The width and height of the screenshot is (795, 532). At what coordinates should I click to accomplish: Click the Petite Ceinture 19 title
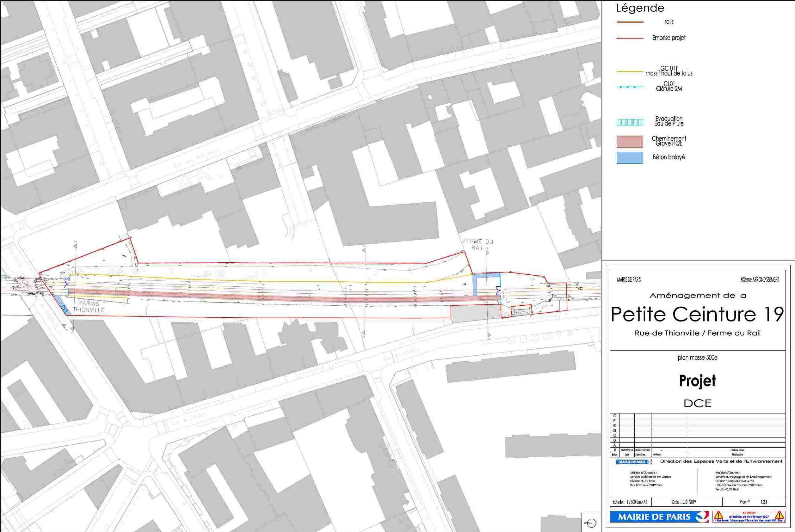[x=697, y=315]
